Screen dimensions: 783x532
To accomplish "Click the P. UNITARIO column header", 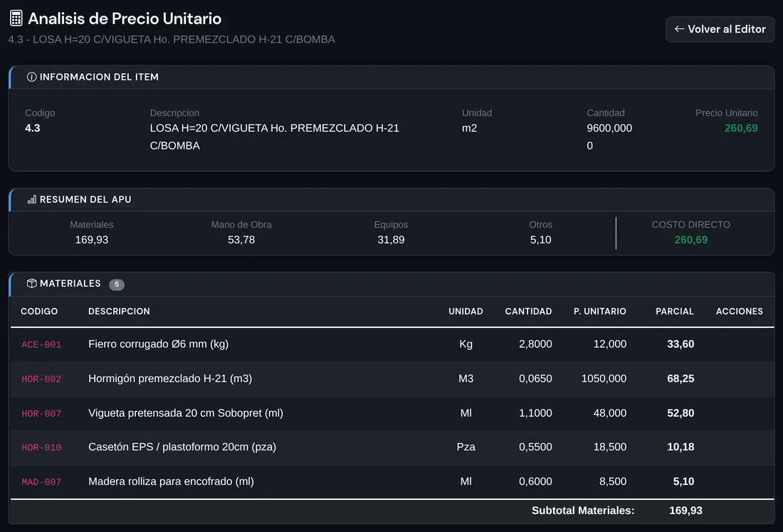I will 600,312.
